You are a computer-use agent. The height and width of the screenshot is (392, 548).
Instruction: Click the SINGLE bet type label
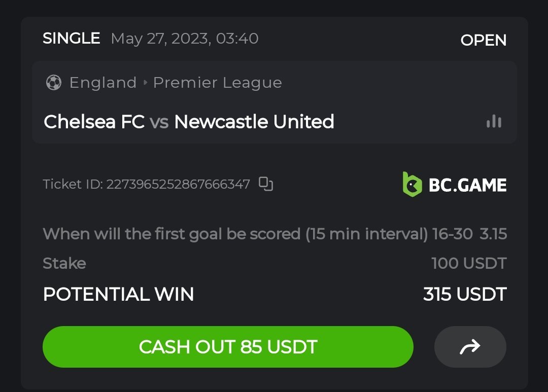pyautogui.click(x=71, y=39)
